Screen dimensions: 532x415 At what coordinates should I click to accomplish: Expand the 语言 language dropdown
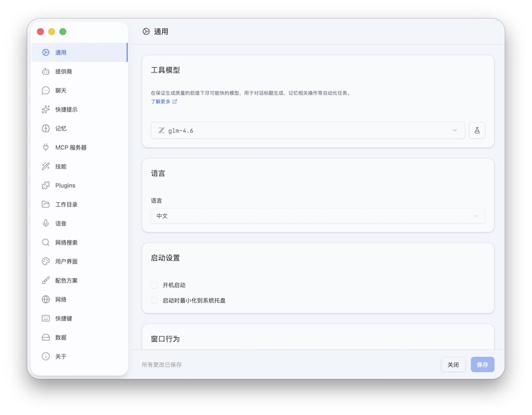click(x=317, y=215)
